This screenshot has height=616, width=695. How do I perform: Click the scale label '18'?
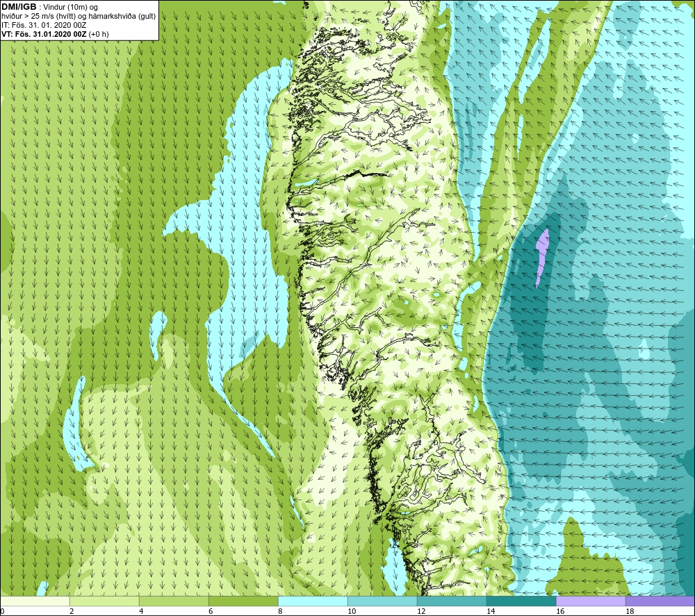630,611
